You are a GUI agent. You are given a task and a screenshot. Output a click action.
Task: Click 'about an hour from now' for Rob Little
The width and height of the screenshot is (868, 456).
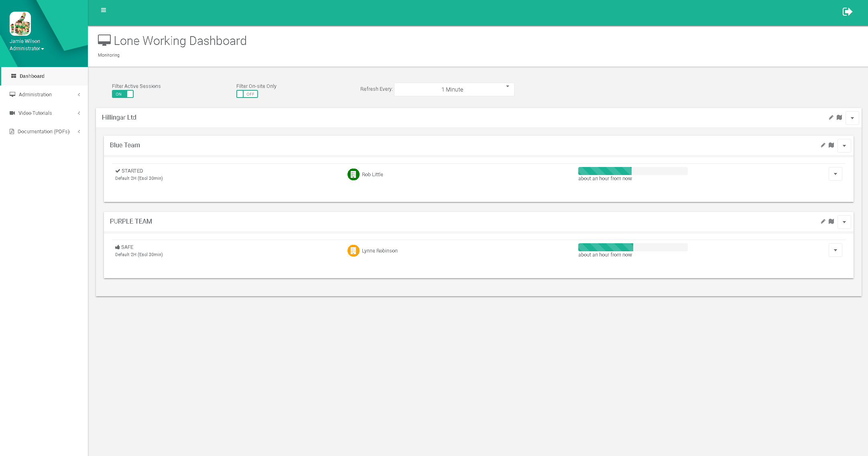point(605,179)
